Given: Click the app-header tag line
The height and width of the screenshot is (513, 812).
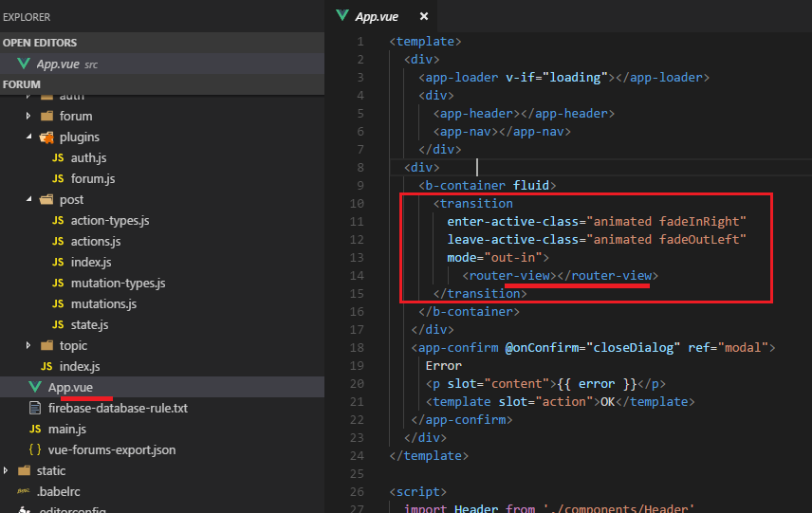Looking at the screenshot, I should [524, 114].
